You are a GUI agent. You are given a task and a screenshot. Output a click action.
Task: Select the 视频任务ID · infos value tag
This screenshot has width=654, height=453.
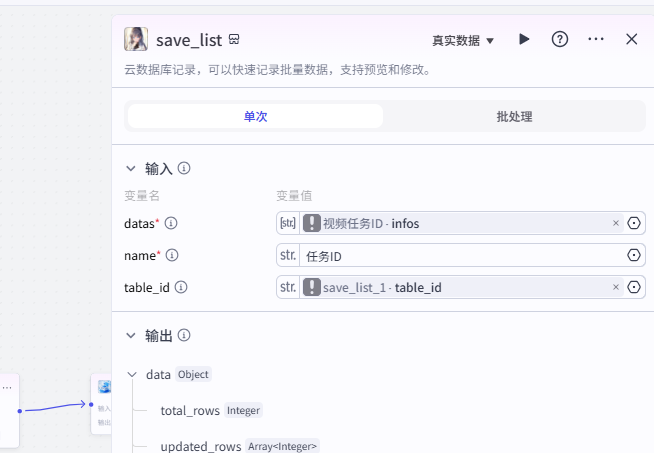click(x=462, y=223)
